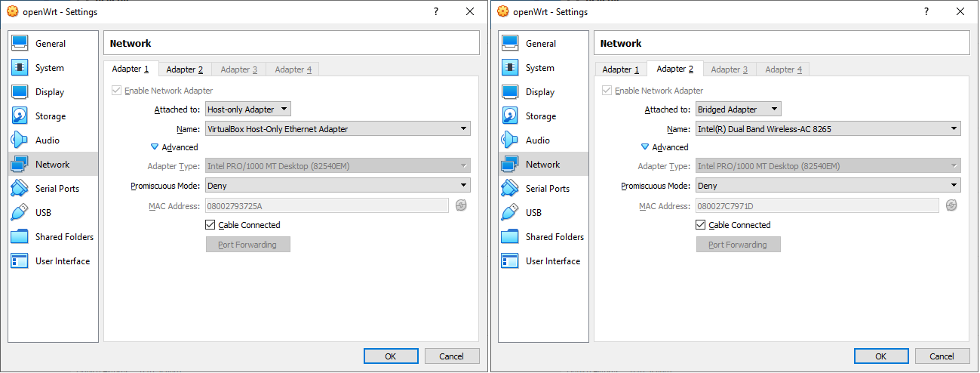
Task: Click OK button in right Settings window
Action: click(881, 356)
